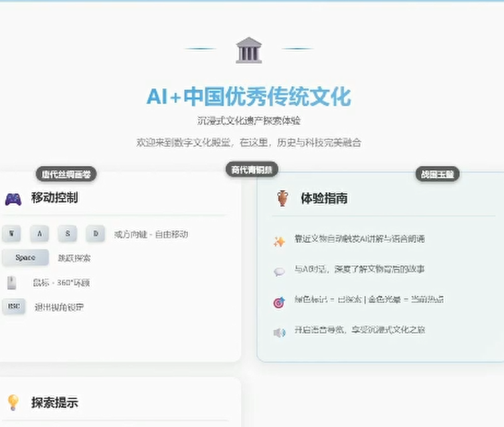Click the AI+中国优秀传统文化 title
The height and width of the screenshot is (427, 504).
point(248,97)
